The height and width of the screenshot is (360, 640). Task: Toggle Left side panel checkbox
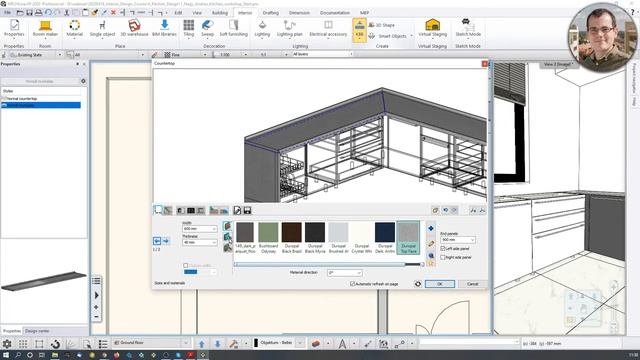[443, 249]
